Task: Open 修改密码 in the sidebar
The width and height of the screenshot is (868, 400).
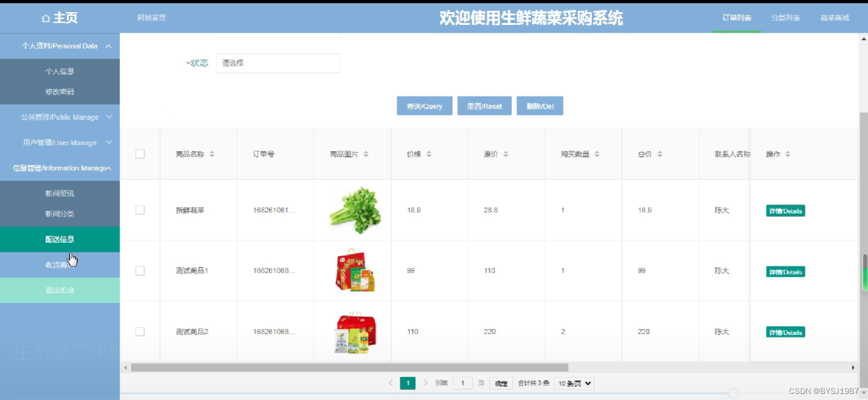Action: coord(60,92)
